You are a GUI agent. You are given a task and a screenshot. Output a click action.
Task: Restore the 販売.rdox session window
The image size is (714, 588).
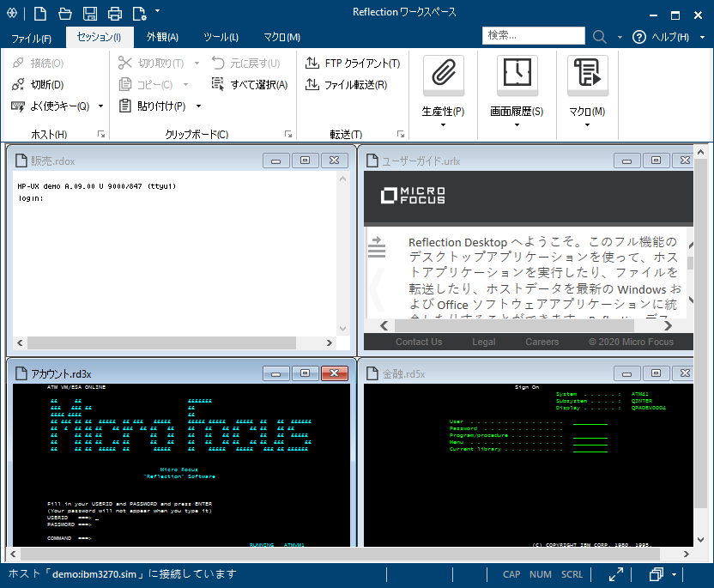tap(306, 161)
